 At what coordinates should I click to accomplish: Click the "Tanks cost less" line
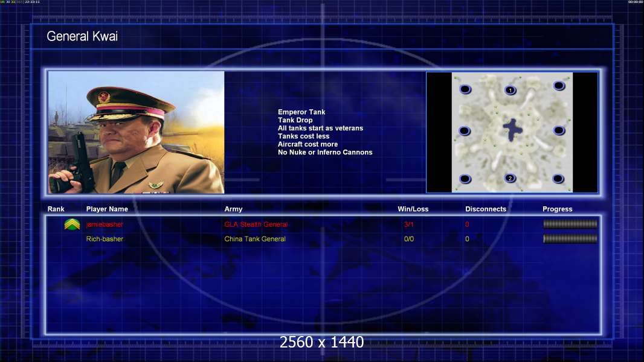click(303, 136)
